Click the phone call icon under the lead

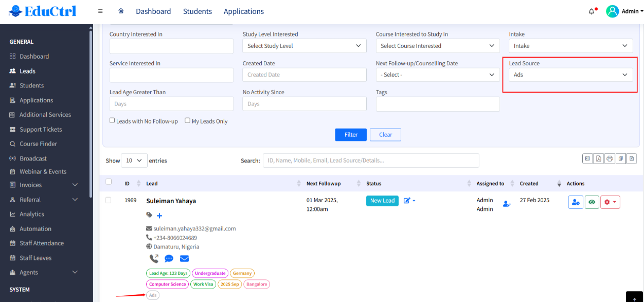coord(154,259)
